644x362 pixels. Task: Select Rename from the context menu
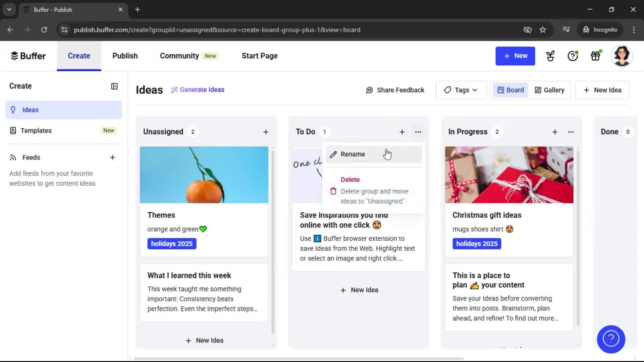353,154
